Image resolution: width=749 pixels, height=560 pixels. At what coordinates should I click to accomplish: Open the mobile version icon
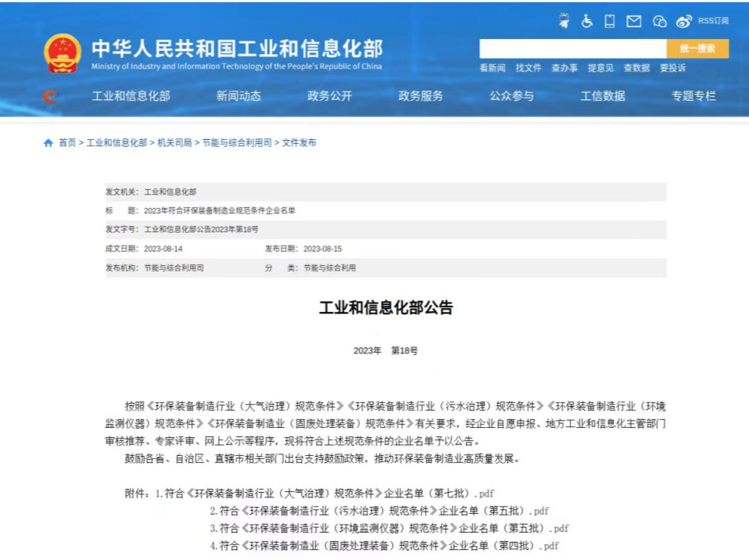coord(610,21)
